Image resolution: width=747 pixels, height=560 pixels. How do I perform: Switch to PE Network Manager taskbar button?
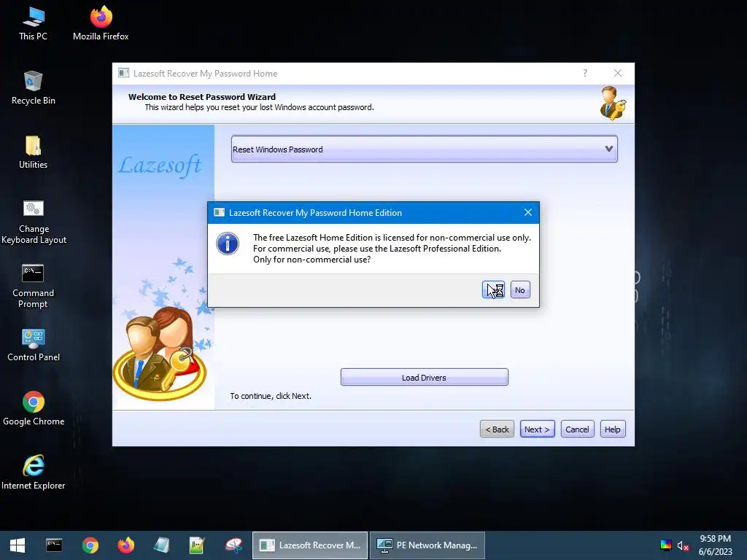(x=427, y=545)
